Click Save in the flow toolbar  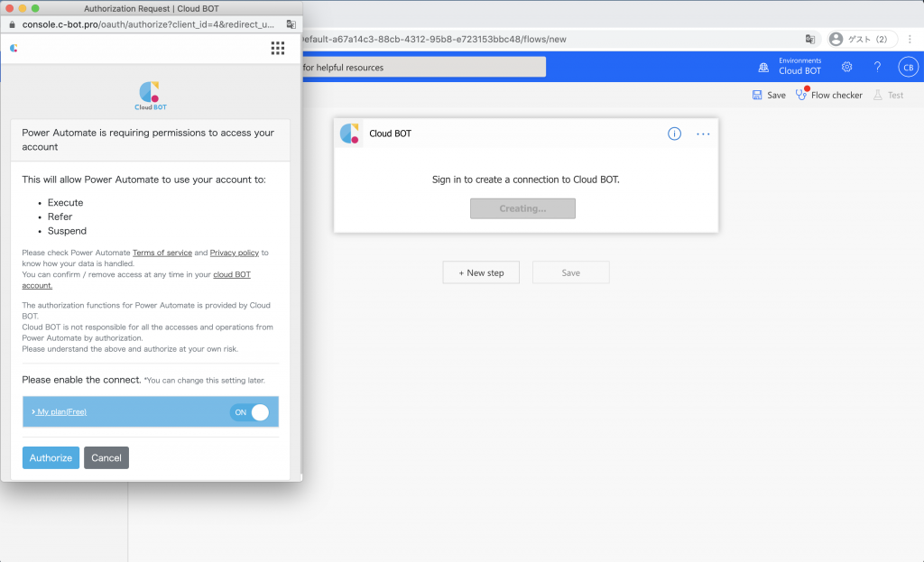769,95
